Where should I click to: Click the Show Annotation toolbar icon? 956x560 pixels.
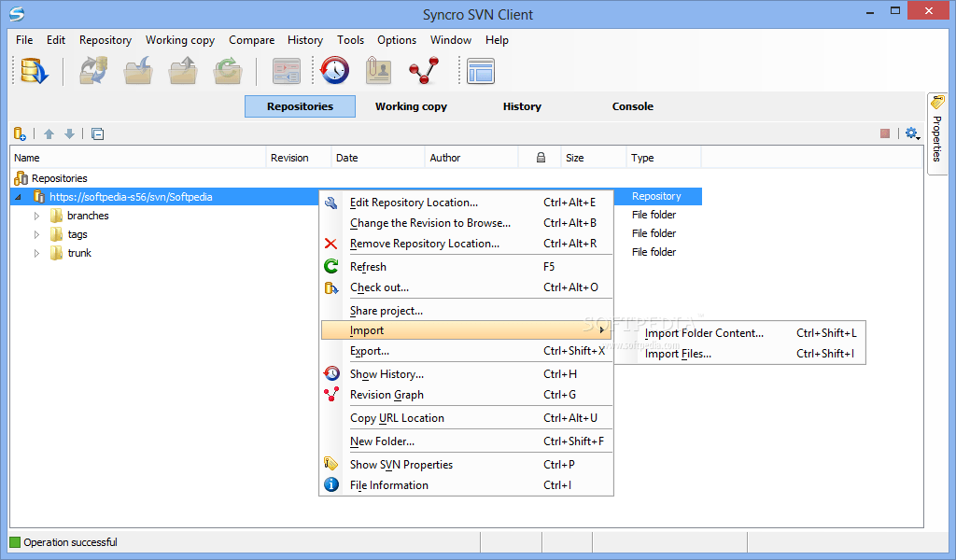coord(379,71)
